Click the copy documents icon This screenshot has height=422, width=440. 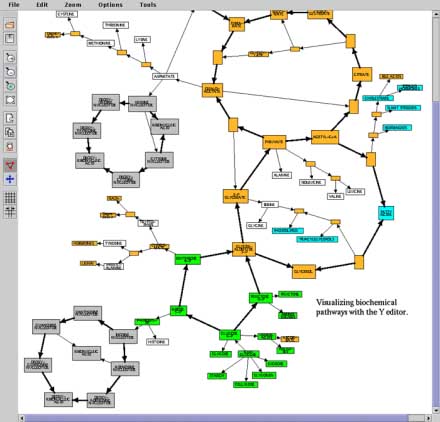[x=10, y=132]
